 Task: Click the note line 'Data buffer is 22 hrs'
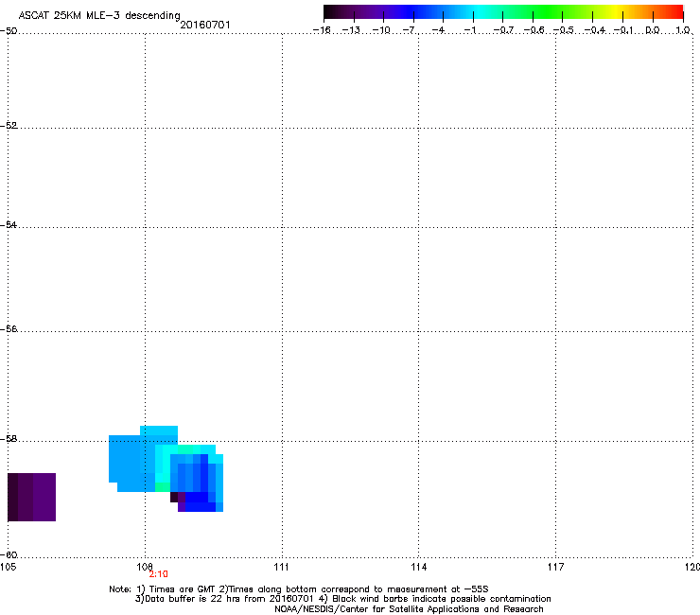(342, 599)
